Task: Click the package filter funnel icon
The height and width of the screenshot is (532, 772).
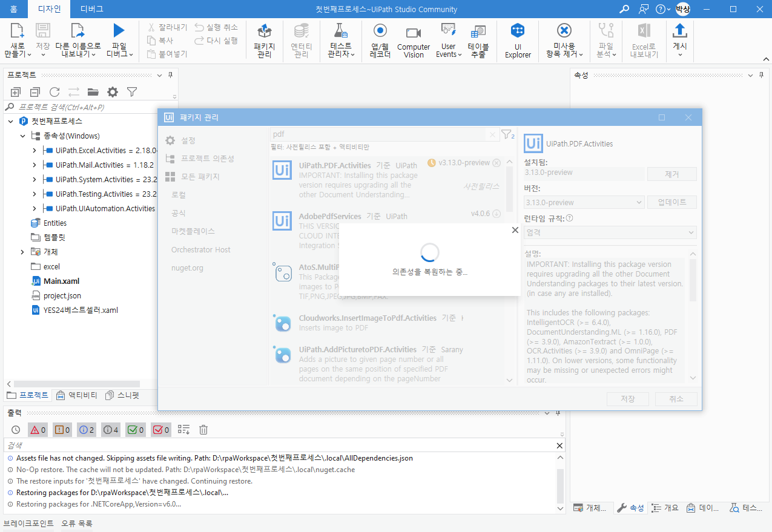Action: [507, 134]
